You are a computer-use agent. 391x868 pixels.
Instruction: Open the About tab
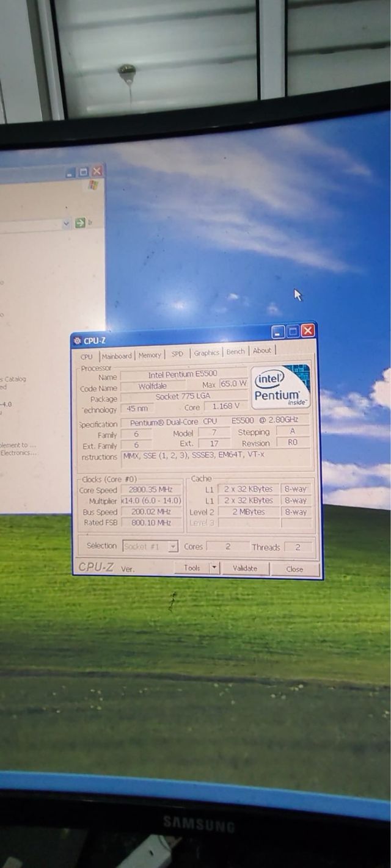coord(262,350)
